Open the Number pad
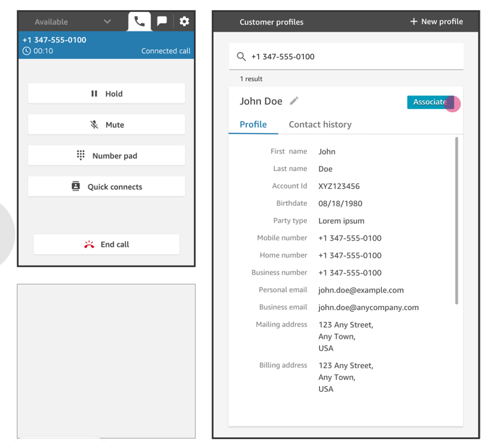Viewport: 504px width, 442px height. [107, 156]
